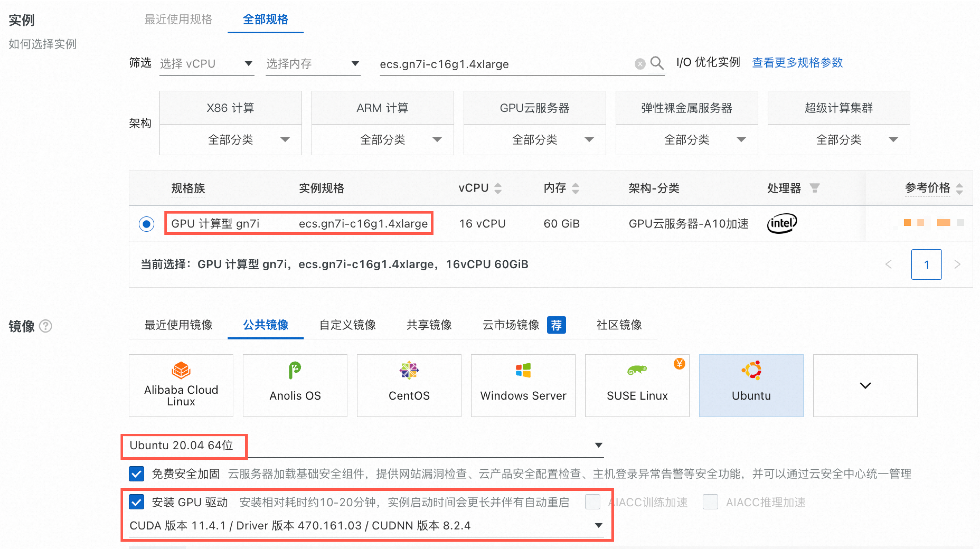Toggle AIACC训练加速 checkbox
Viewport: 980px width, 549px height.
pos(593,502)
